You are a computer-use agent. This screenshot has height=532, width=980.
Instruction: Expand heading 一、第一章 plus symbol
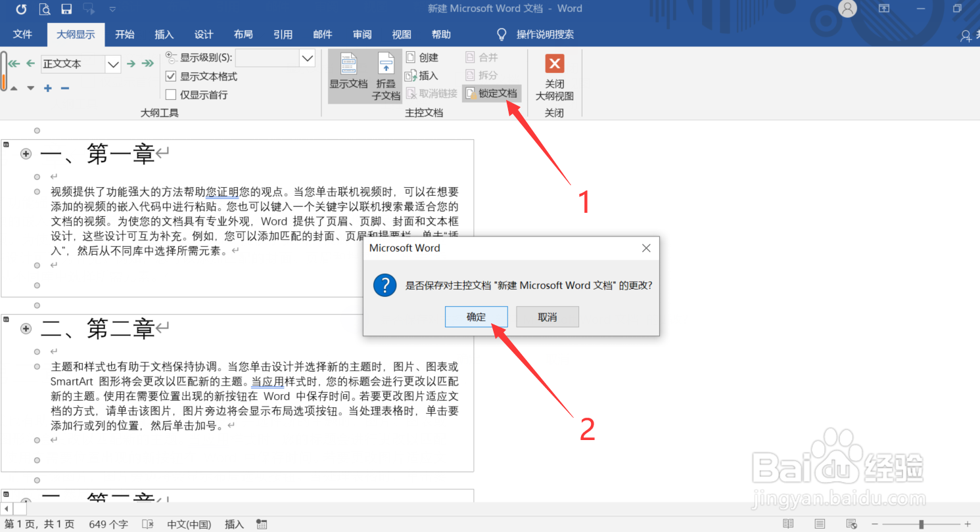[26, 154]
